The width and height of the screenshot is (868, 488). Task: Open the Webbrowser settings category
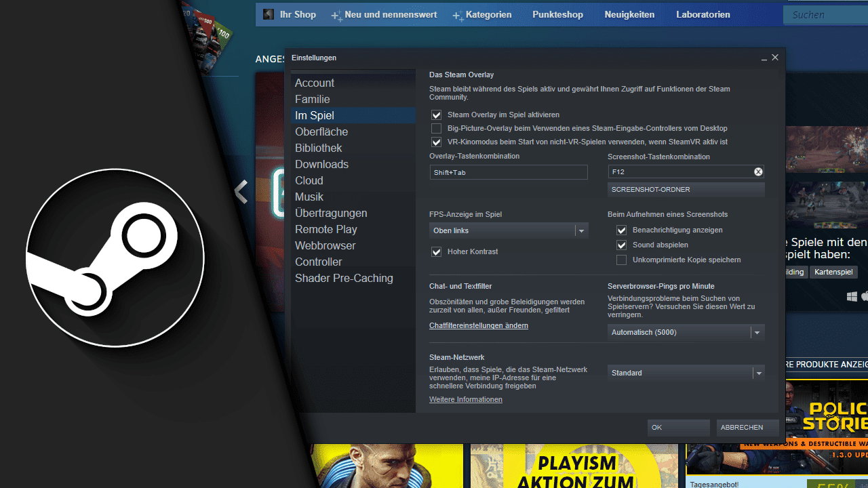tap(353, 245)
